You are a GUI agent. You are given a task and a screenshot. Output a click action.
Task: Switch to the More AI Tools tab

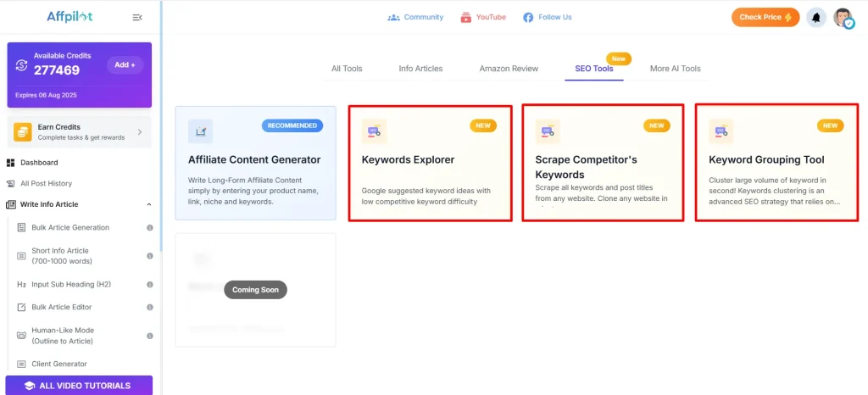click(x=676, y=69)
